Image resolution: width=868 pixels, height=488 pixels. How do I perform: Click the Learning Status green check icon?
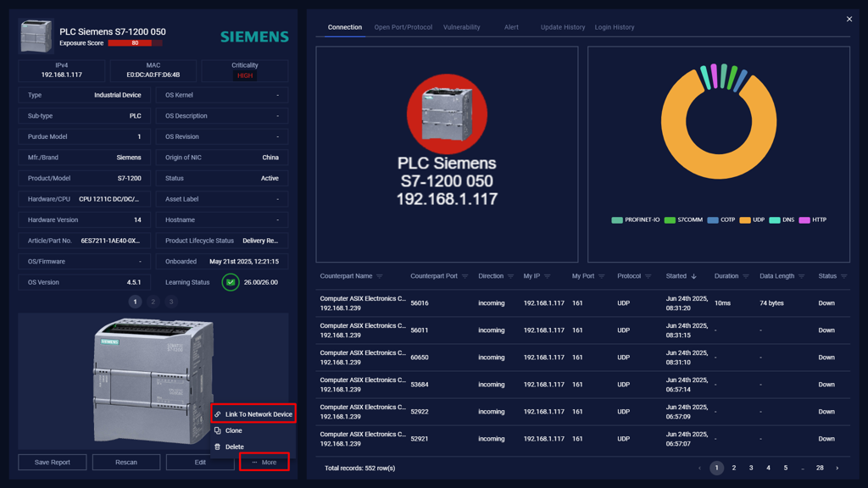tap(230, 282)
